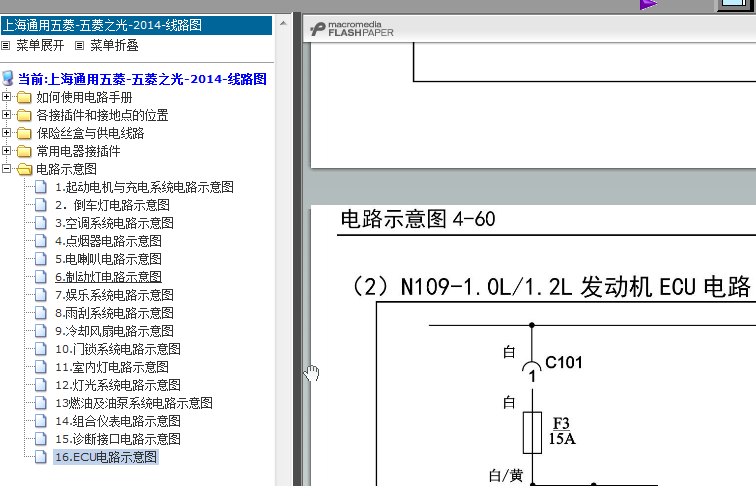Open 10.门锁系统电路示意图 document
This screenshot has height=486, width=756.
[118, 349]
